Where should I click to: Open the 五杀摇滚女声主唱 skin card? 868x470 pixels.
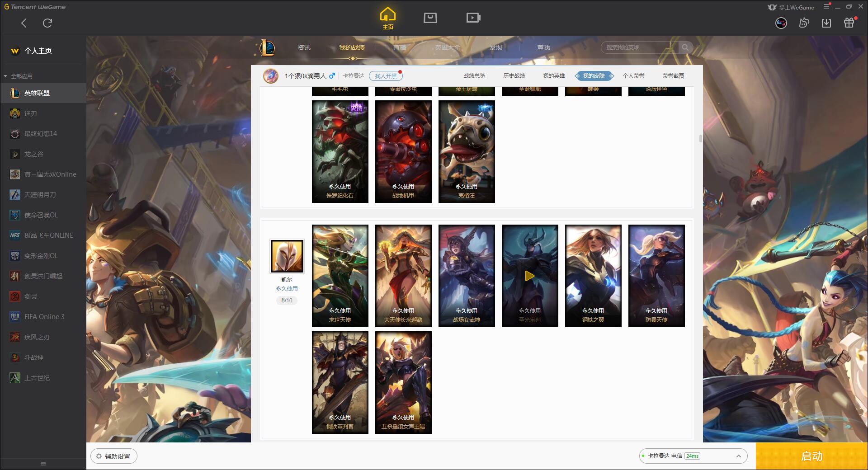click(403, 382)
